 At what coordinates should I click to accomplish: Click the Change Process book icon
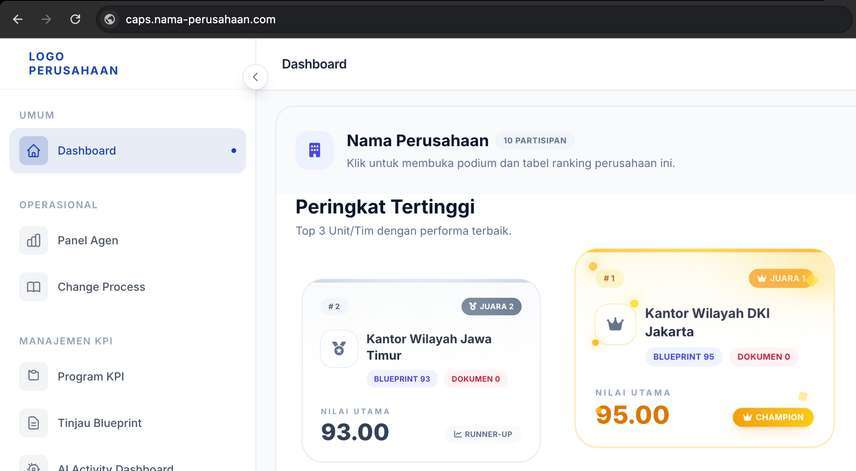33,287
